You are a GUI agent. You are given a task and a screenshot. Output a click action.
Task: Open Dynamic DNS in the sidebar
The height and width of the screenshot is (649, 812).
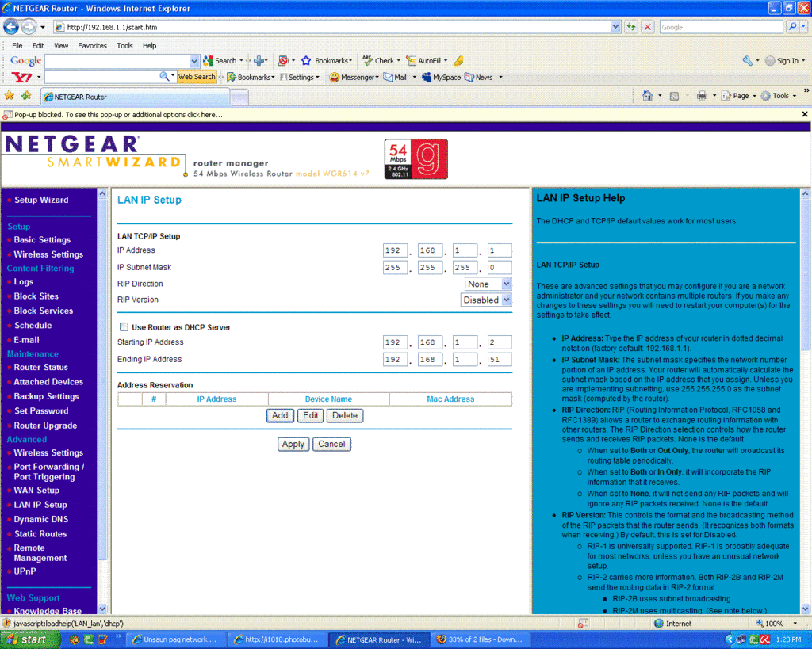click(x=41, y=519)
